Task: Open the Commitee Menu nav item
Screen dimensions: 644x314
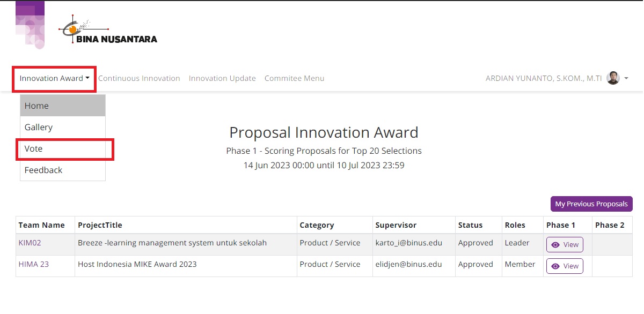Action: pyautogui.click(x=294, y=78)
